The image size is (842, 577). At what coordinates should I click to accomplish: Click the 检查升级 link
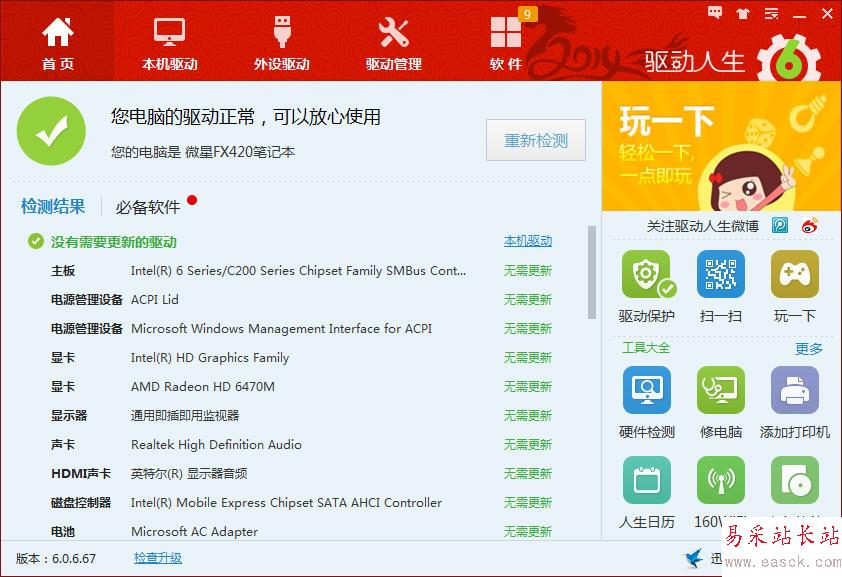click(158, 558)
